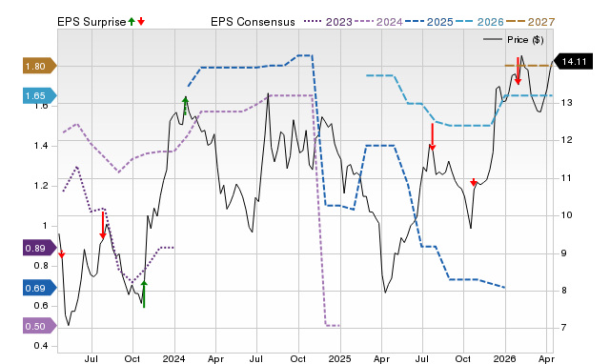
Task: Click the 1.2 tick on the EPS axis
Action: (40, 186)
